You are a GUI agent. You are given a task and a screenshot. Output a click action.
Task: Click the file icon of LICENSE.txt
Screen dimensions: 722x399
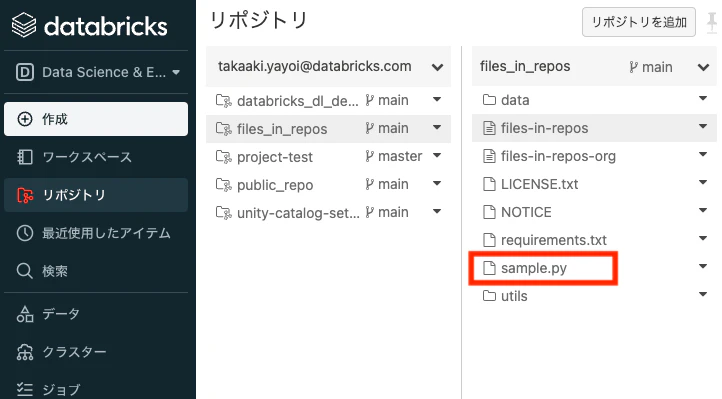tap(489, 184)
